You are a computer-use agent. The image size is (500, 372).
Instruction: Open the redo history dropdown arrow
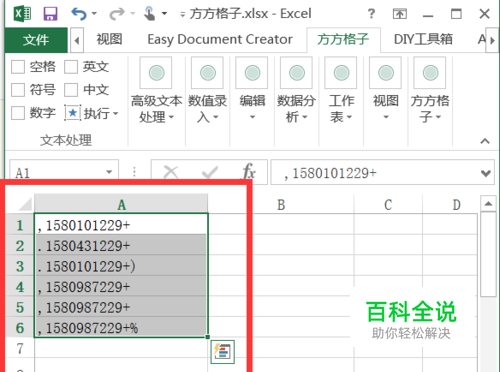[132, 14]
